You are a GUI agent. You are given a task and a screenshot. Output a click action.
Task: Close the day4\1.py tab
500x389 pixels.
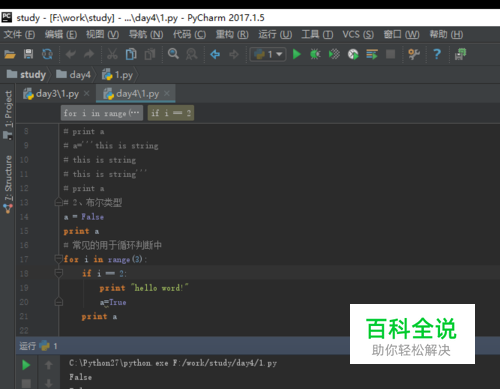click(167, 93)
